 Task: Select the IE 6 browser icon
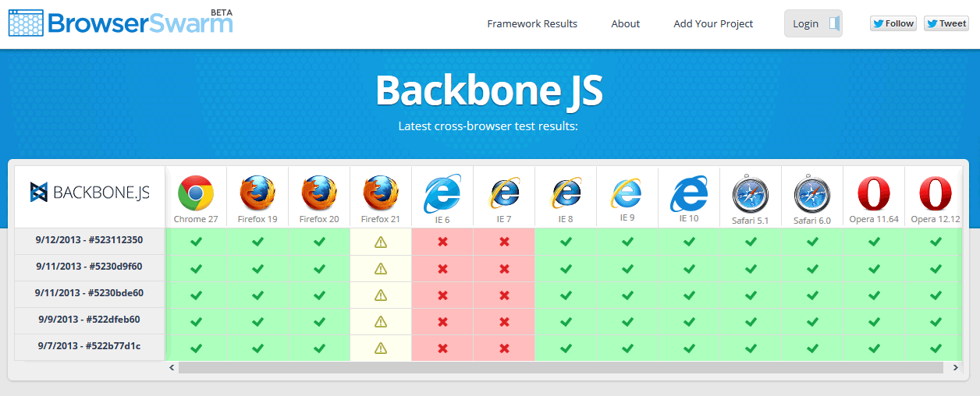click(442, 194)
